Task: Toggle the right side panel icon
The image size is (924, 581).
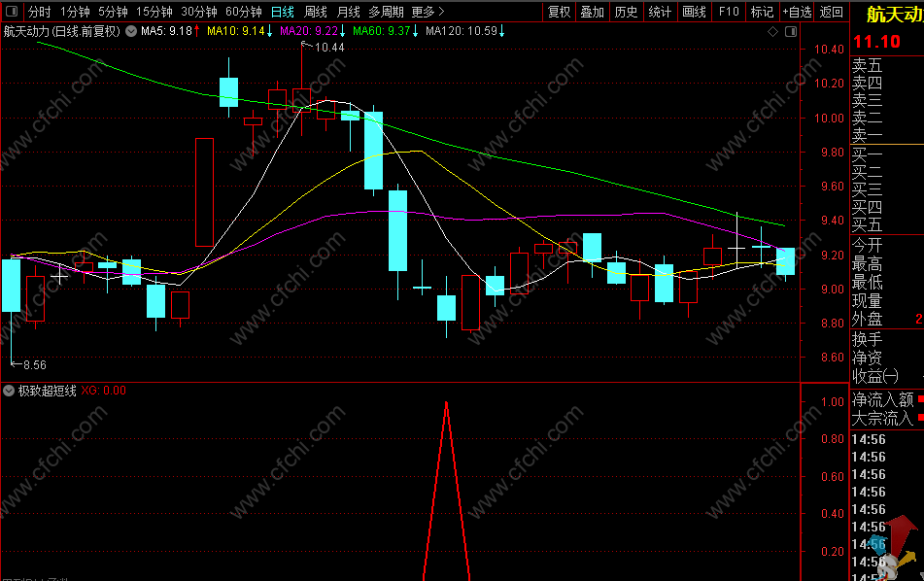Action: coord(791,32)
